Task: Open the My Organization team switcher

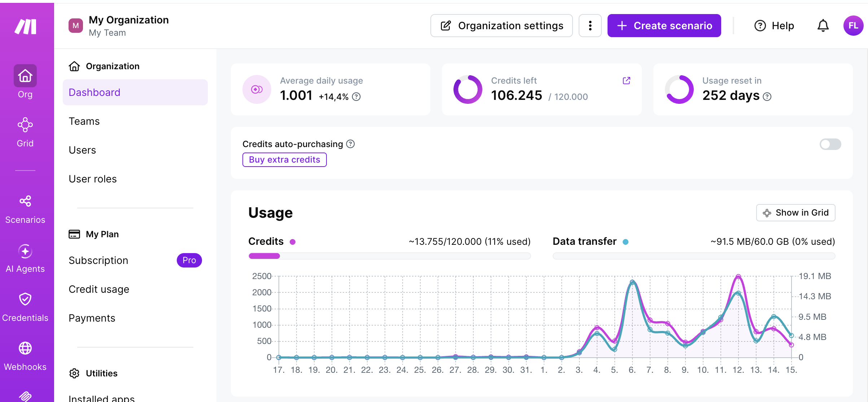Action: tap(119, 26)
